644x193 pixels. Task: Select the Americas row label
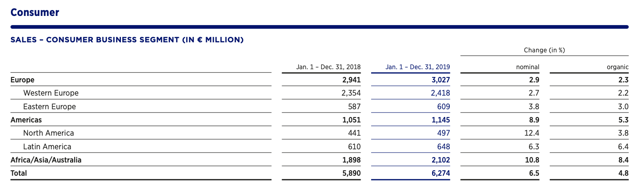(26, 120)
